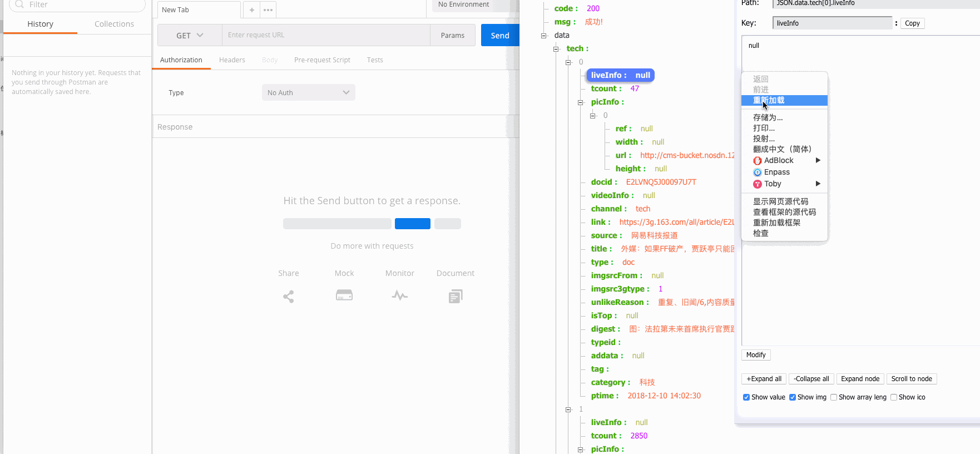Click the -Collapse all button
980x454 pixels.
click(x=811, y=379)
